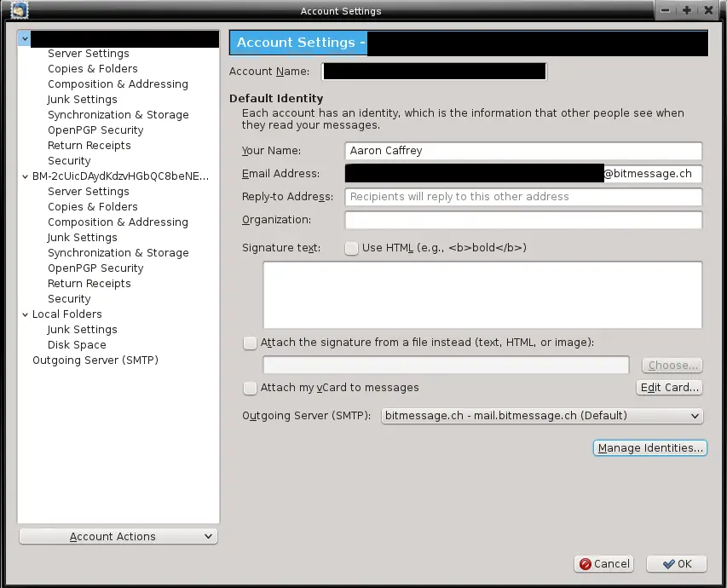Open Junk Settings under Local Folders
Image resolution: width=727 pixels, height=588 pixels.
click(82, 329)
